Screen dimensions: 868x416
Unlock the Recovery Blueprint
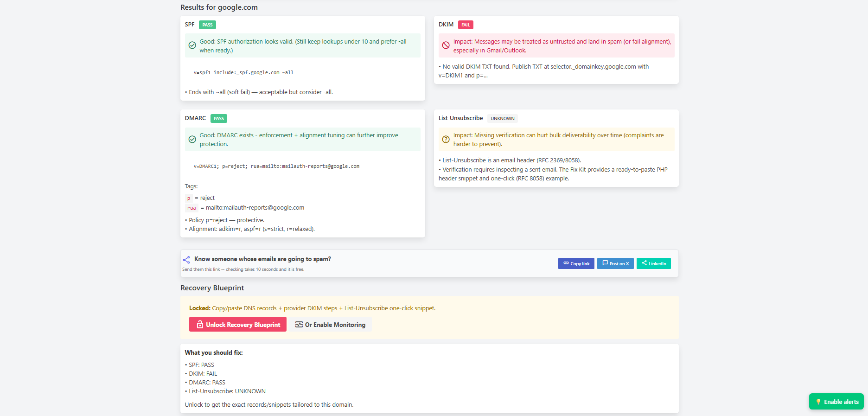tap(238, 325)
